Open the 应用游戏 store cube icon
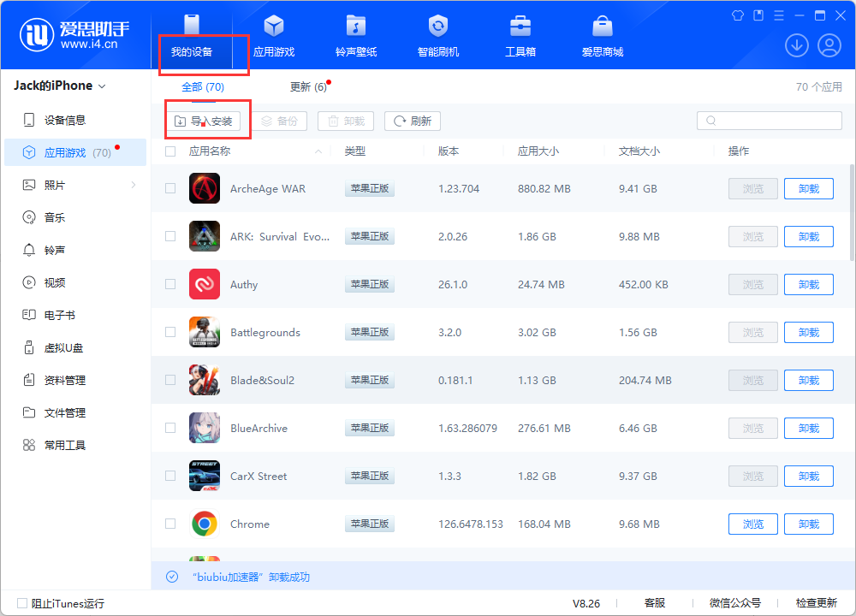856x616 pixels. click(x=274, y=26)
